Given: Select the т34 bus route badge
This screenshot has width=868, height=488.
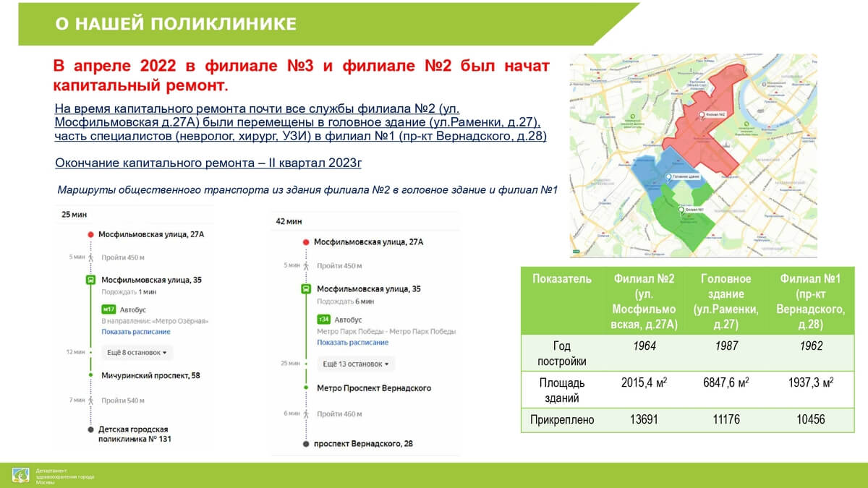Looking at the screenshot, I should click(323, 320).
